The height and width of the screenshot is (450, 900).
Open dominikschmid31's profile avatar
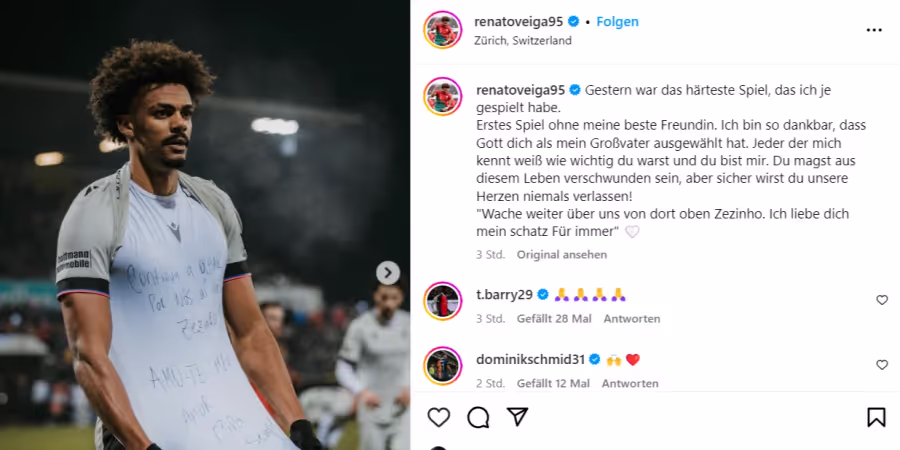click(443, 366)
